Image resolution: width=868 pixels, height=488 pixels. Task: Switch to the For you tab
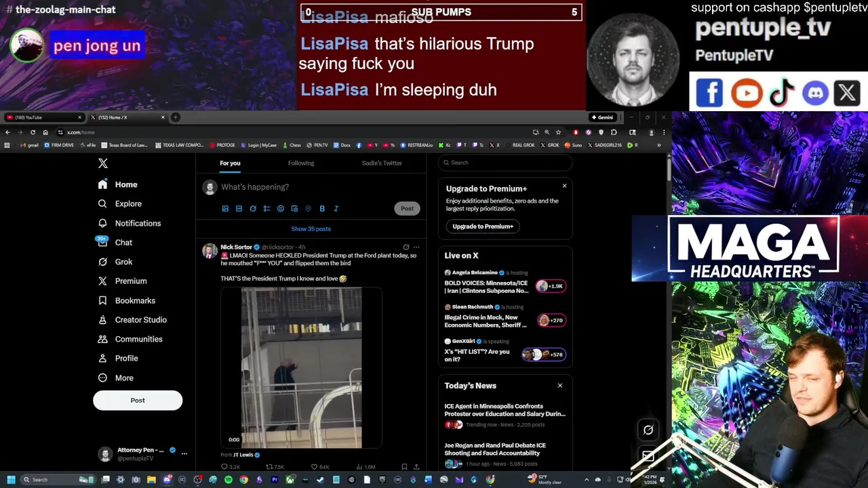(x=230, y=163)
